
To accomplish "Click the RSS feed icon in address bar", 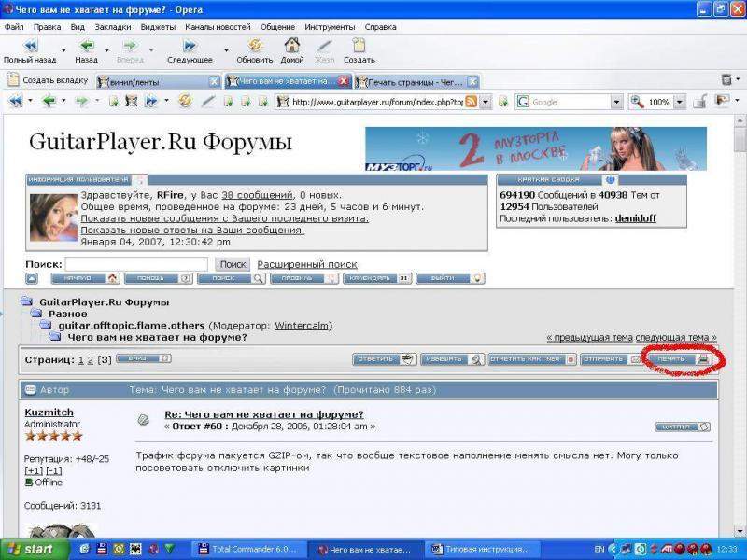I will point(472,102).
